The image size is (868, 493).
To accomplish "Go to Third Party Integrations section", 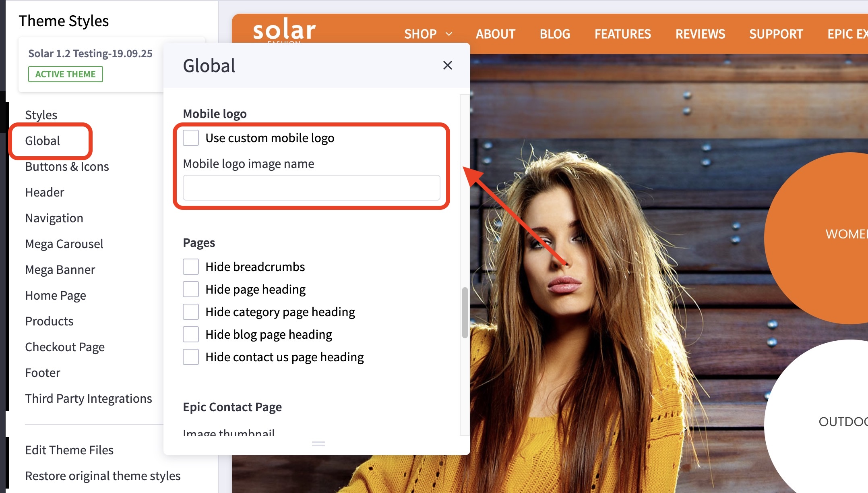I will click(x=88, y=398).
